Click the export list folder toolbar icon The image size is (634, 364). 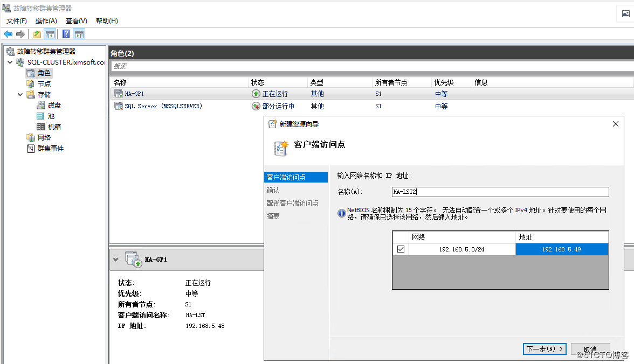[36, 34]
